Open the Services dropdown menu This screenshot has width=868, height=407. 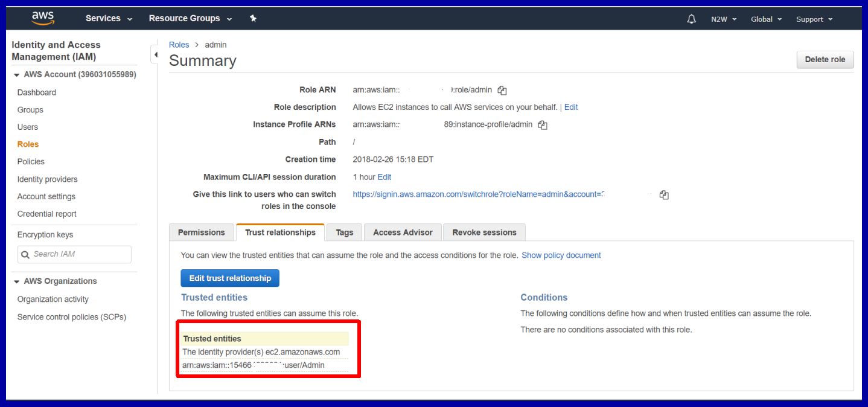(109, 19)
